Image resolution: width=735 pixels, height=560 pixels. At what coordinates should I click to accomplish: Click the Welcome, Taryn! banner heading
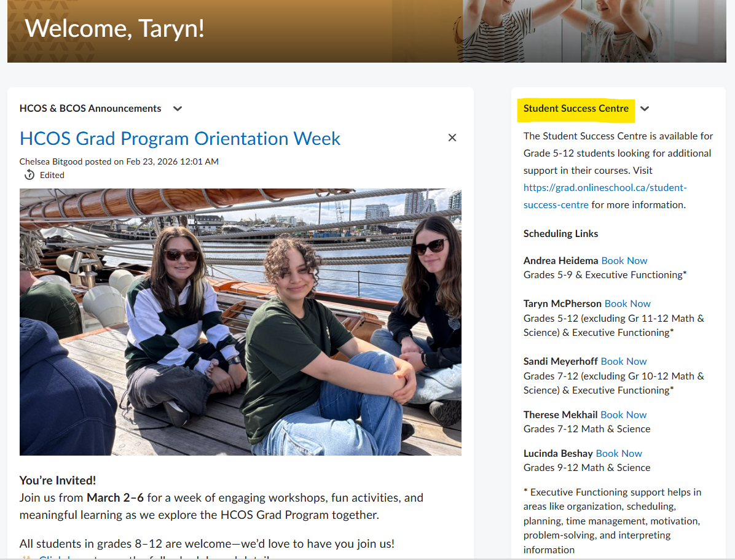point(114,28)
